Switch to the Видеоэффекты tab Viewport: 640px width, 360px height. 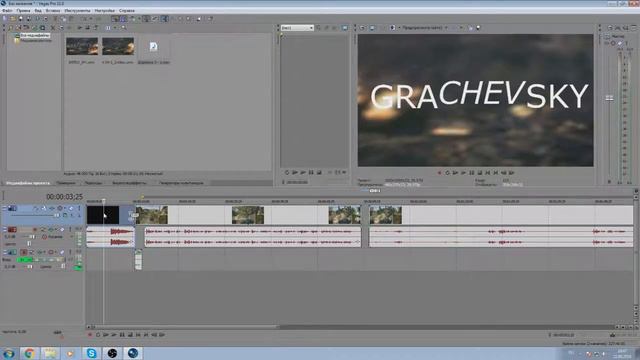129,183
